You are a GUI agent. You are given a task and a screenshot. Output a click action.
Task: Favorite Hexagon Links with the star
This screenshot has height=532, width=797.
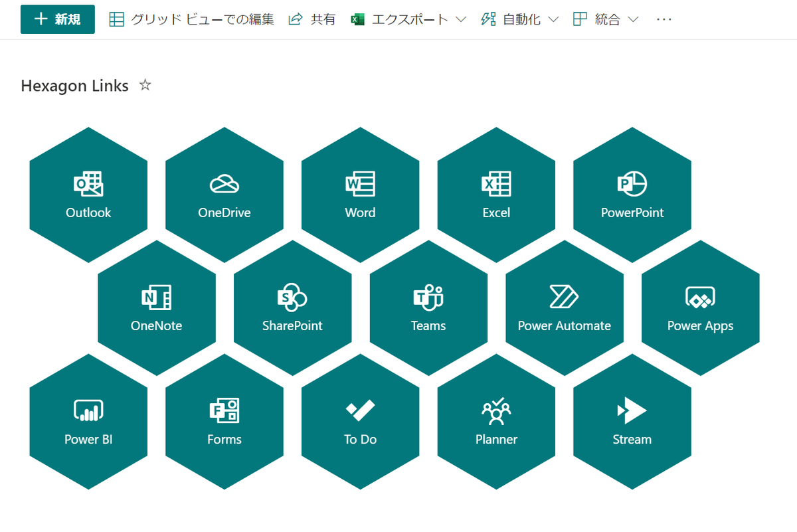(x=145, y=85)
